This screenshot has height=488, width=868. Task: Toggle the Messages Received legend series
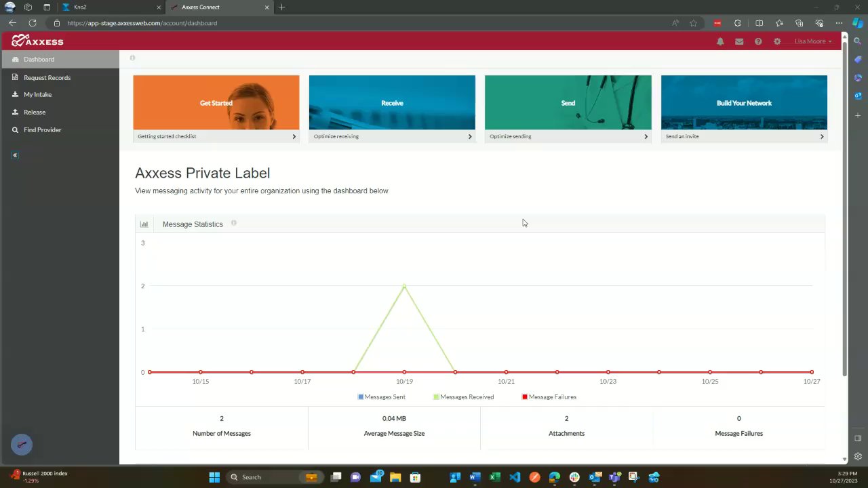464,396
